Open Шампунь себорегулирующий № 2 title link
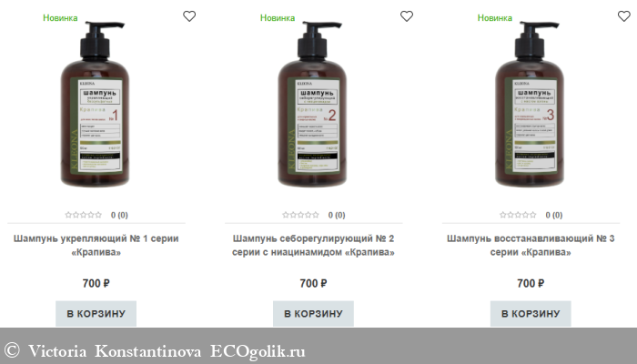This screenshot has height=364, width=637. tap(313, 246)
